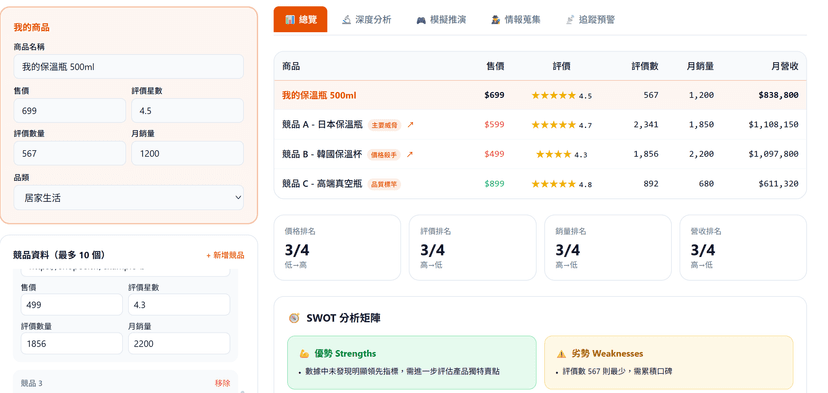Click the 價格排名 ranking card

337,247
